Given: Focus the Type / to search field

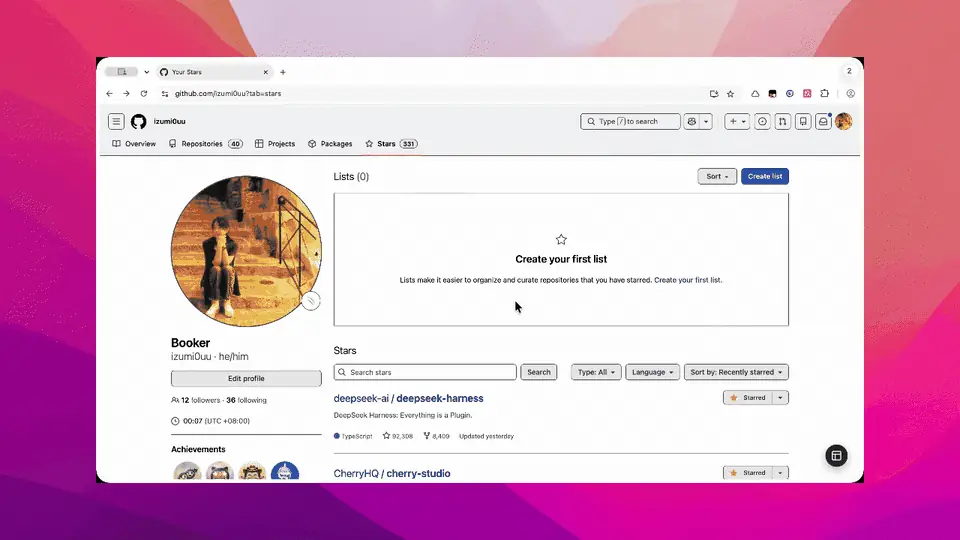Looking at the screenshot, I should pyautogui.click(x=630, y=121).
